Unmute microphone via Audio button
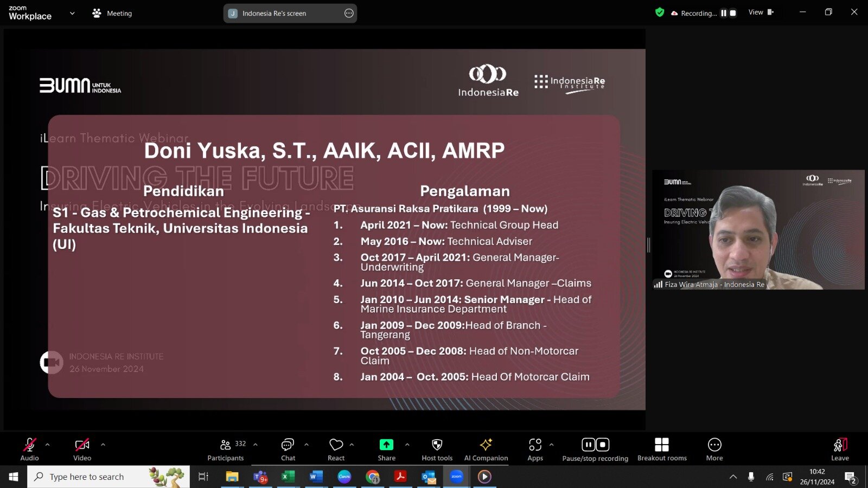Screen dimensions: 868x488 (x=29, y=450)
